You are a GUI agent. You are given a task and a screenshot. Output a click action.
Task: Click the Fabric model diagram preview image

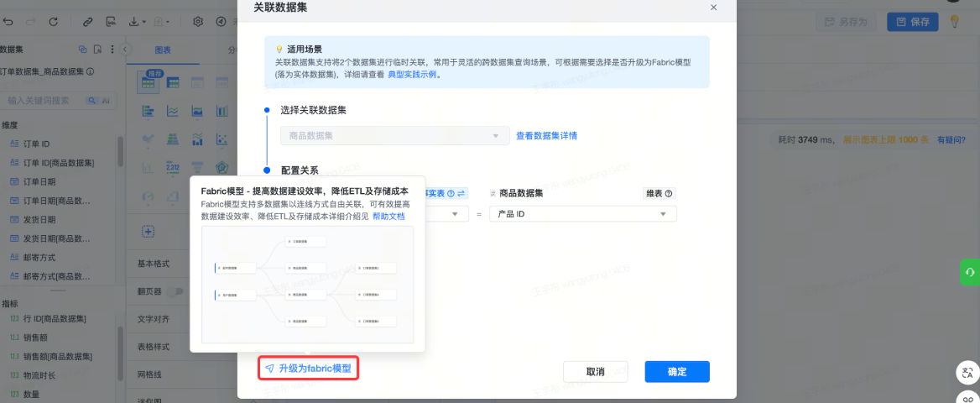coord(307,285)
